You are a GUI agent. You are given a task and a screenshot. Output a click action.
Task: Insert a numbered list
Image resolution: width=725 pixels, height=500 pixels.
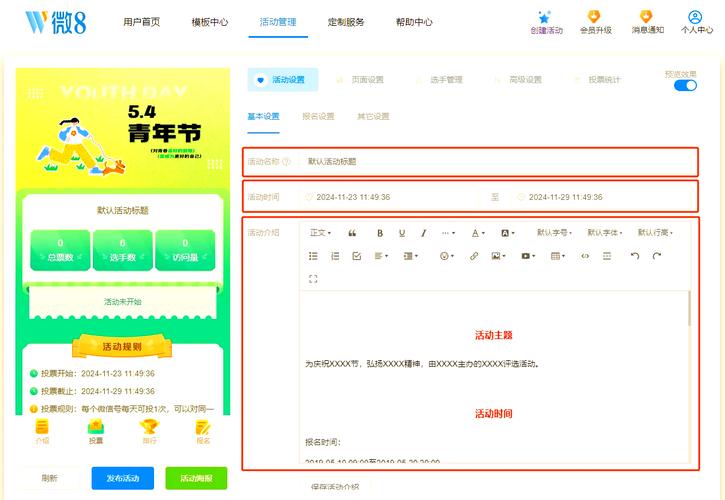point(335,256)
